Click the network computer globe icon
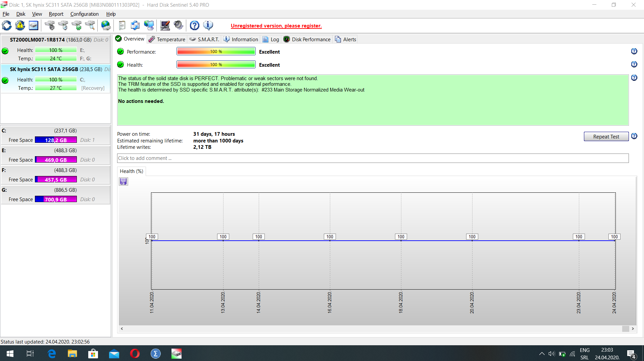Screen dimensions: 644x361 [x=149, y=25]
